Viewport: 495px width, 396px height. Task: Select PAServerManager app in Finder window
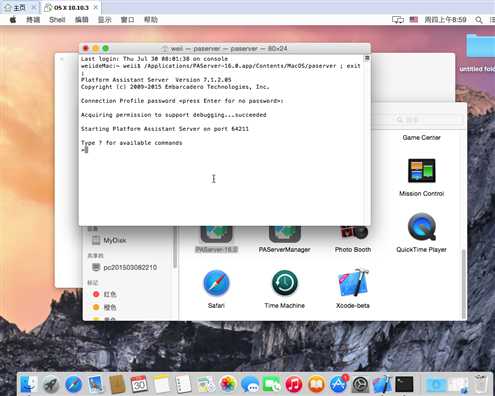(285, 234)
